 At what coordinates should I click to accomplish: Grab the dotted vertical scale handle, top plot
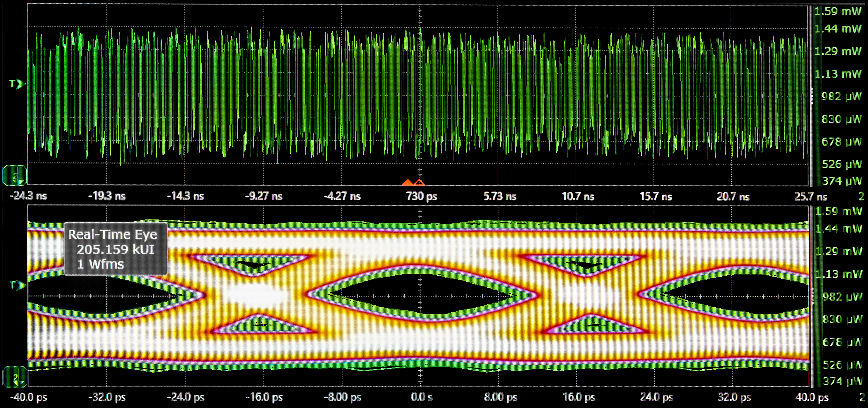[x=812, y=96]
